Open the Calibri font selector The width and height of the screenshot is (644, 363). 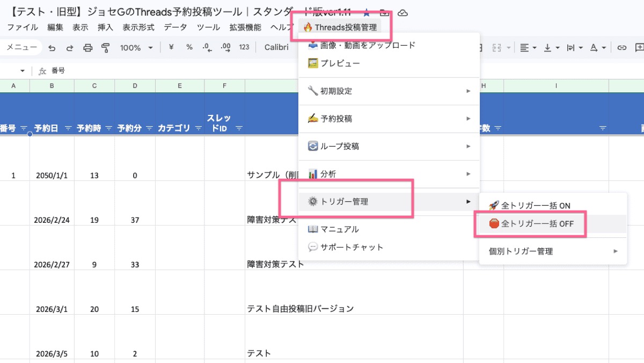pyautogui.click(x=277, y=47)
